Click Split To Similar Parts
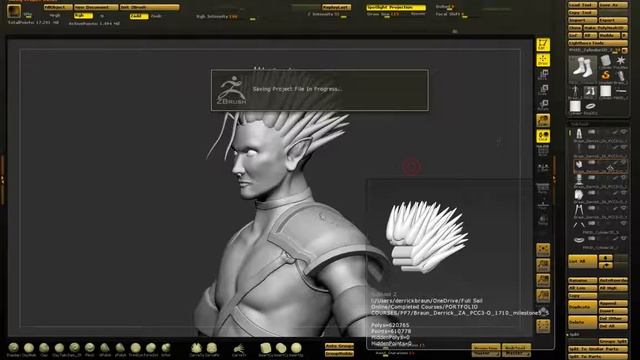This screenshot has width=640, height=360. pos(598,349)
